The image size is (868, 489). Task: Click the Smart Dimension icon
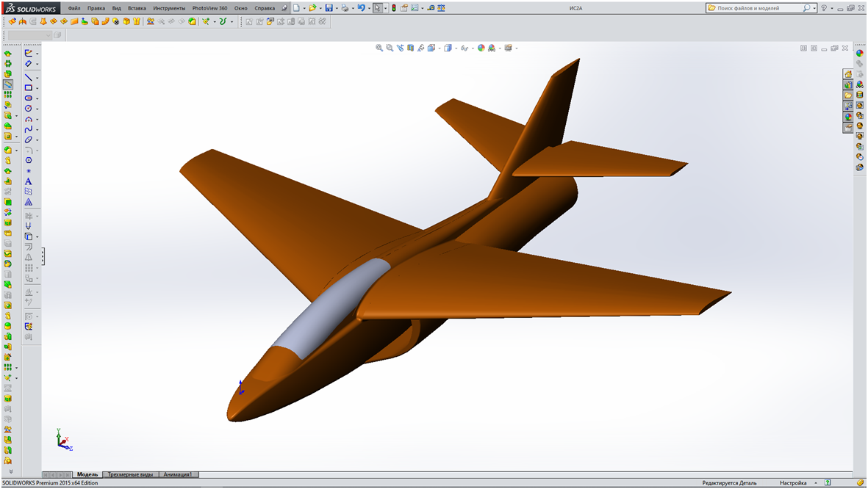click(x=28, y=64)
